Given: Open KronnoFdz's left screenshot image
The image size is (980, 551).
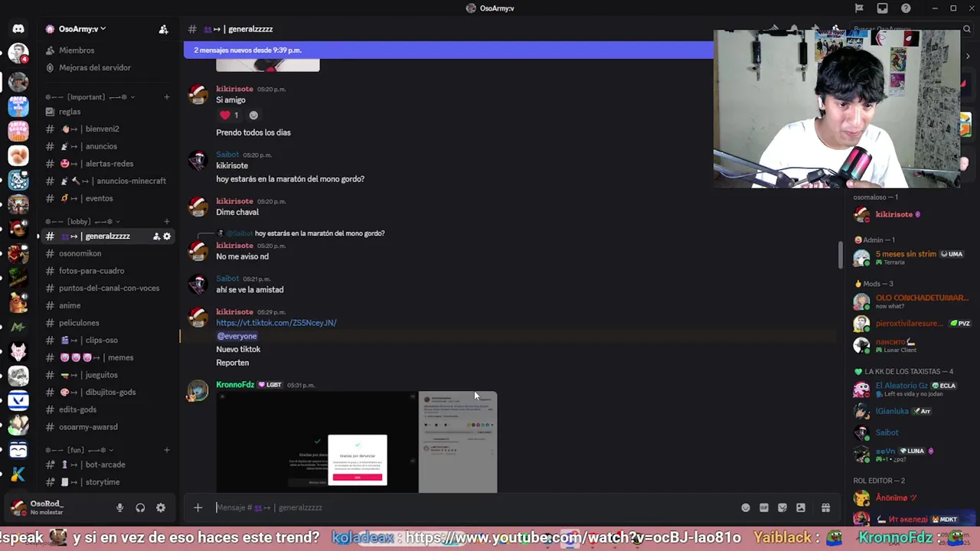Looking at the screenshot, I should coord(316,442).
